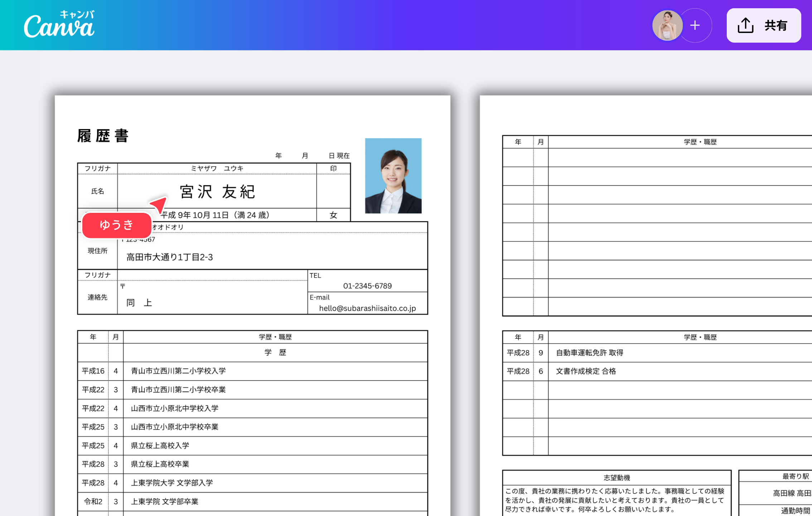Select the 学歴・職歴 header on first page

coord(275,337)
